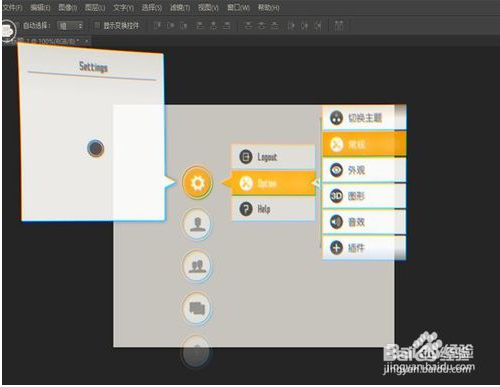Click the highlighted 常规 entry
The height and width of the screenshot is (387, 500).
[x=364, y=144]
